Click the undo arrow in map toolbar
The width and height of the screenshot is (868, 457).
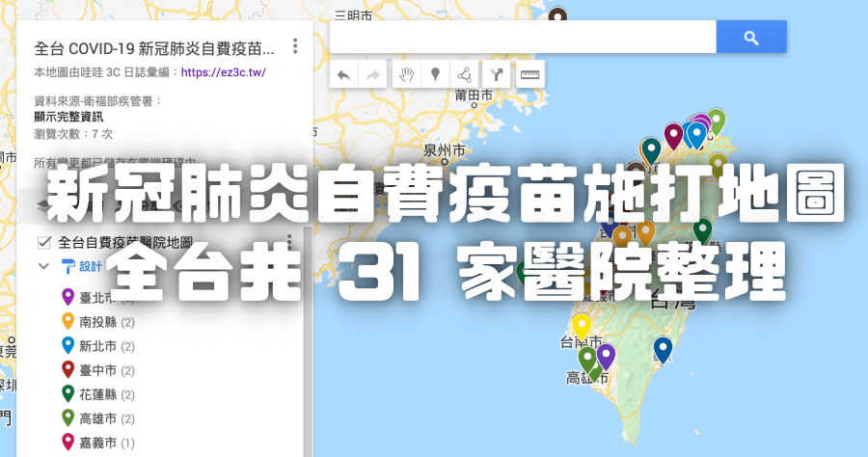(x=343, y=74)
